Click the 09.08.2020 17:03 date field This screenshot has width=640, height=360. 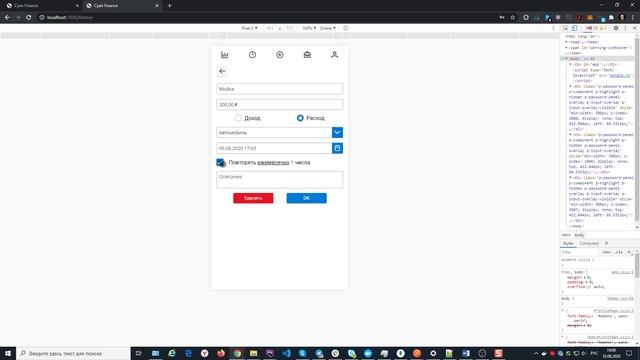tap(274, 148)
